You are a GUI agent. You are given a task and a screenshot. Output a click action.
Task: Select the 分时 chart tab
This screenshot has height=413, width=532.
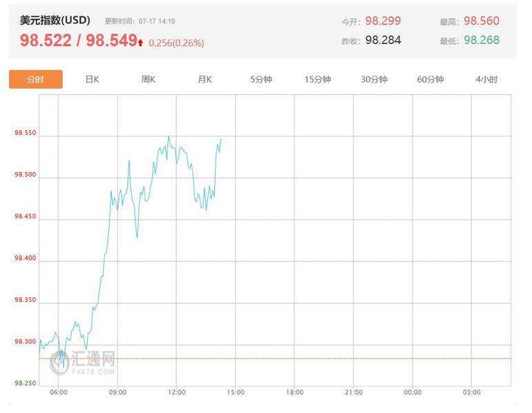(x=36, y=80)
